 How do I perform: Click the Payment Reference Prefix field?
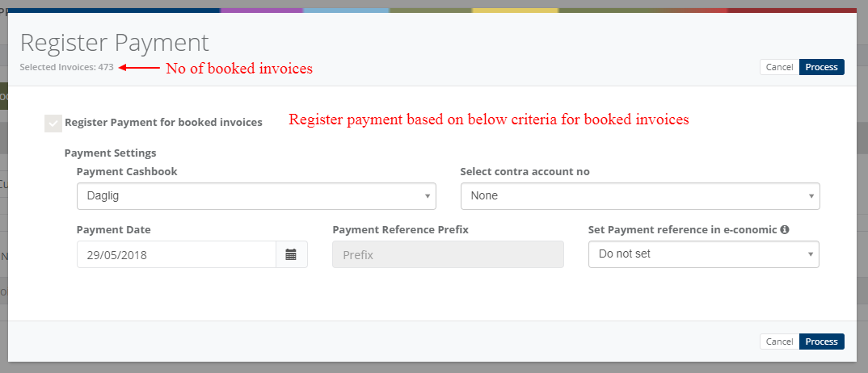point(448,255)
